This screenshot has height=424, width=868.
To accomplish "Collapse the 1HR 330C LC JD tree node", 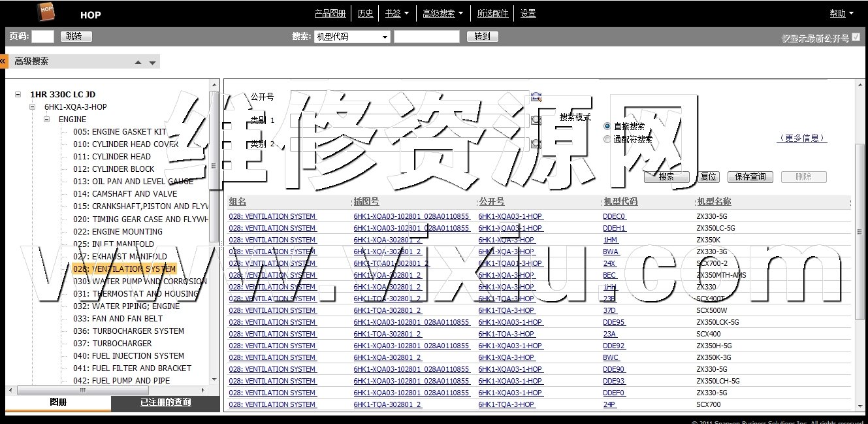I will pyautogui.click(x=18, y=94).
